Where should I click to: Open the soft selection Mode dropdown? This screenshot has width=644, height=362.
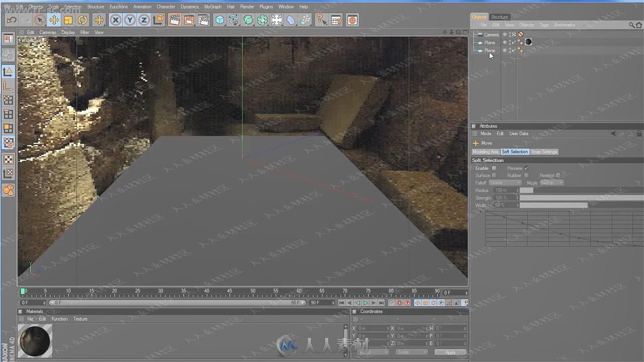552,183
